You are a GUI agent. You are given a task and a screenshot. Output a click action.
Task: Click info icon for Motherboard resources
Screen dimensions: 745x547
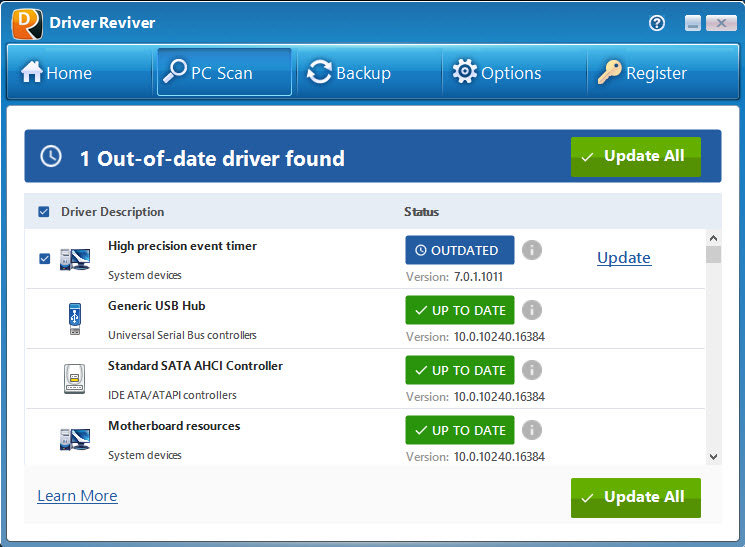532,430
